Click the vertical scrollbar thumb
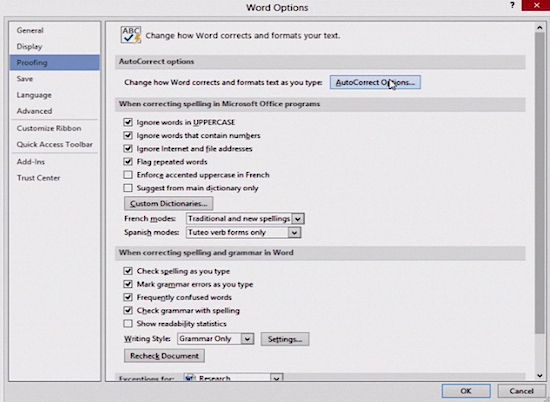The width and height of the screenshot is (550, 402). click(539, 183)
